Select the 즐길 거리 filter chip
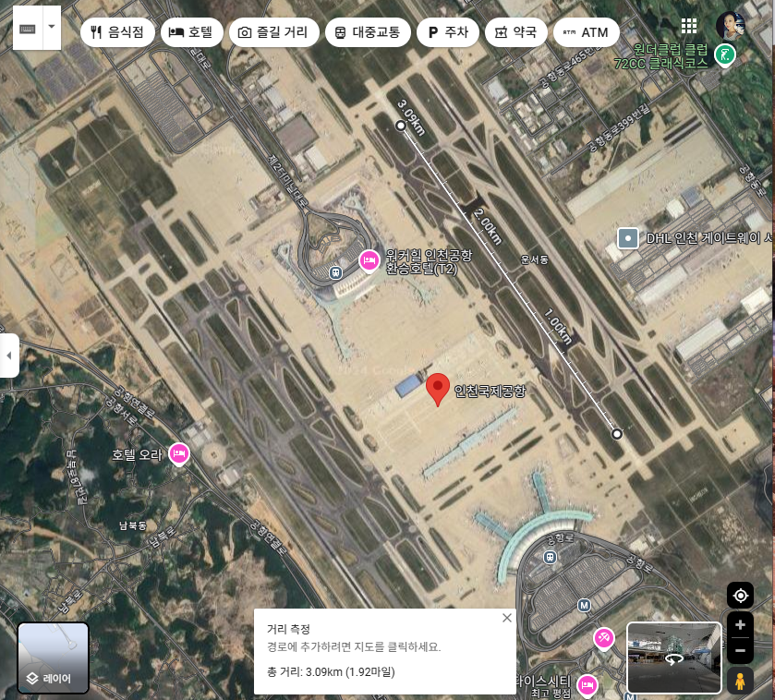Screen dimensions: 775x700 point(273,32)
